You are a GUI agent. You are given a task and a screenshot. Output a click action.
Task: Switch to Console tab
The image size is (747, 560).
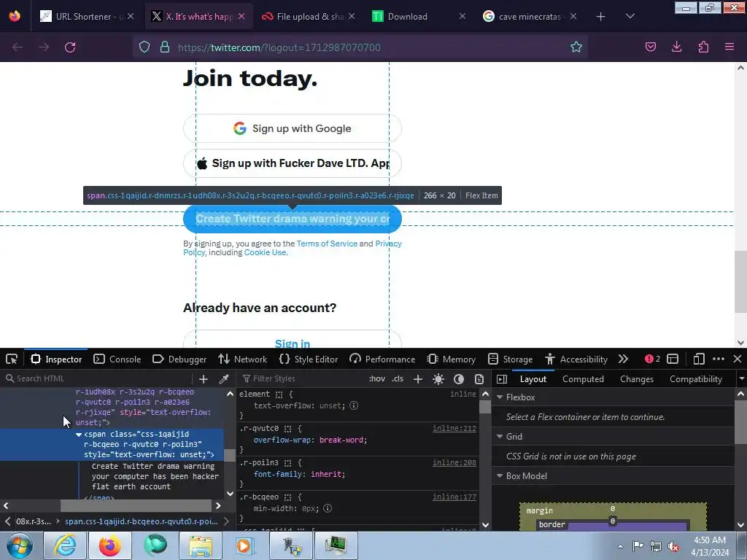[x=117, y=359]
